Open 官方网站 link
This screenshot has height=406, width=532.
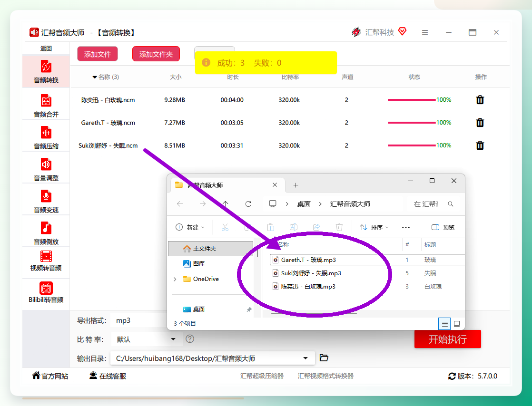tap(50, 376)
